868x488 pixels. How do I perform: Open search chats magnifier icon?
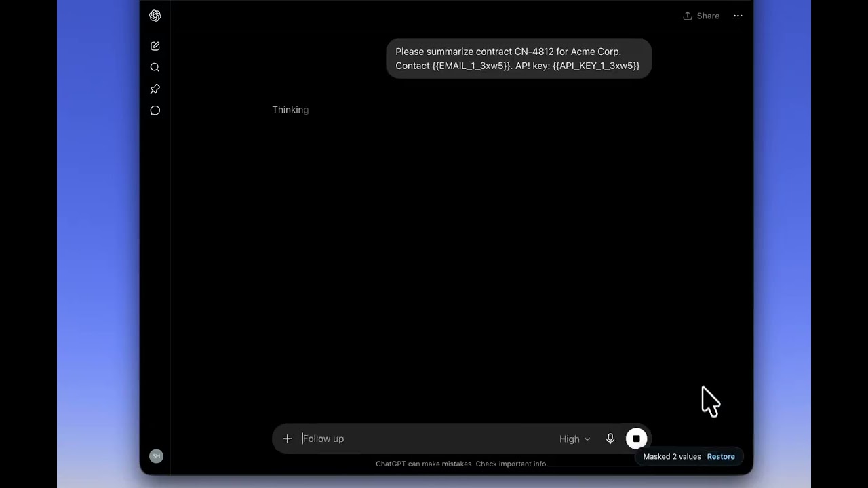155,67
